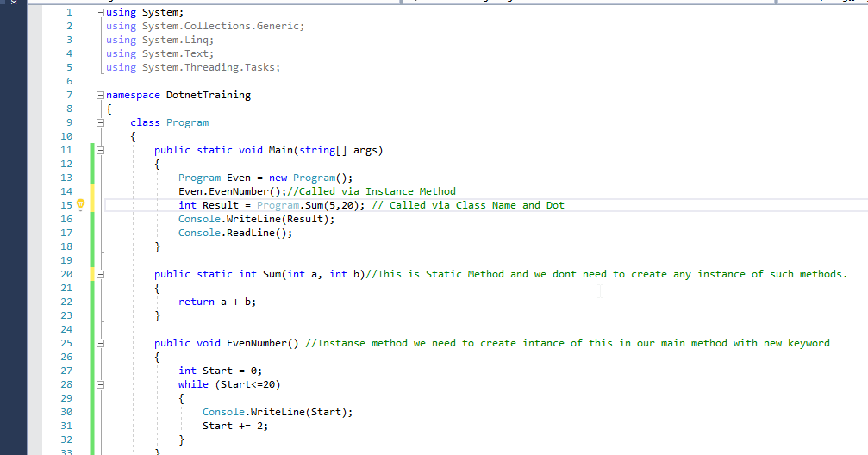
Task: Click the 'DotnetTraining' namespace name
Action: pos(208,95)
